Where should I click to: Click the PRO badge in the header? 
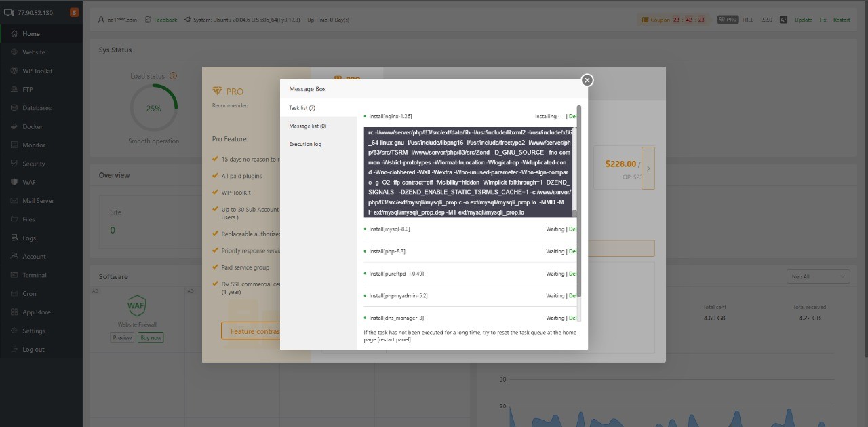coord(728,20)
